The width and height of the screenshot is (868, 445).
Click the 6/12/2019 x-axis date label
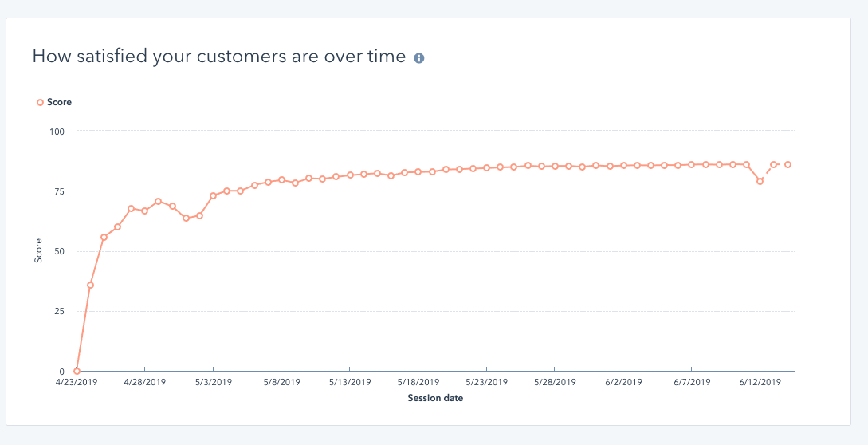point(760,383)
